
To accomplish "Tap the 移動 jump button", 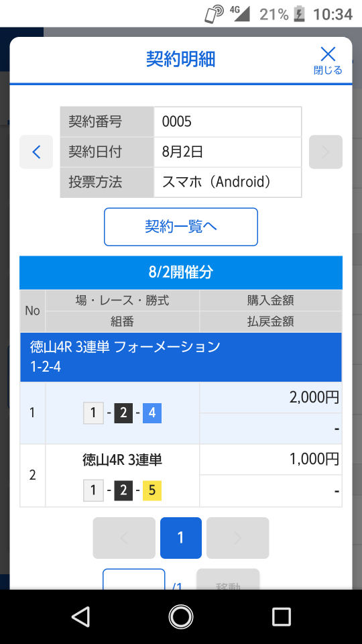I will click(x=228, y=580).
